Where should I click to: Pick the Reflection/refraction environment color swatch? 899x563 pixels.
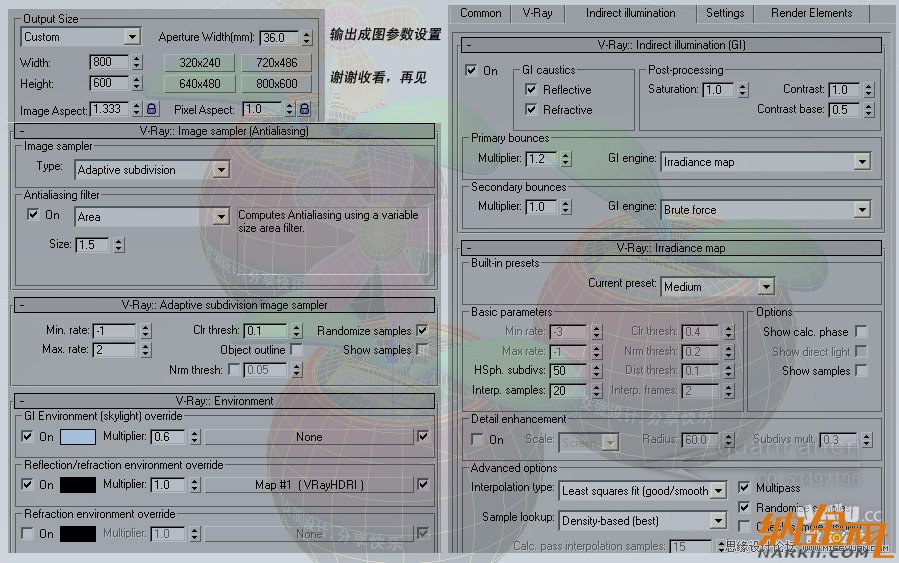coord(78,485)
